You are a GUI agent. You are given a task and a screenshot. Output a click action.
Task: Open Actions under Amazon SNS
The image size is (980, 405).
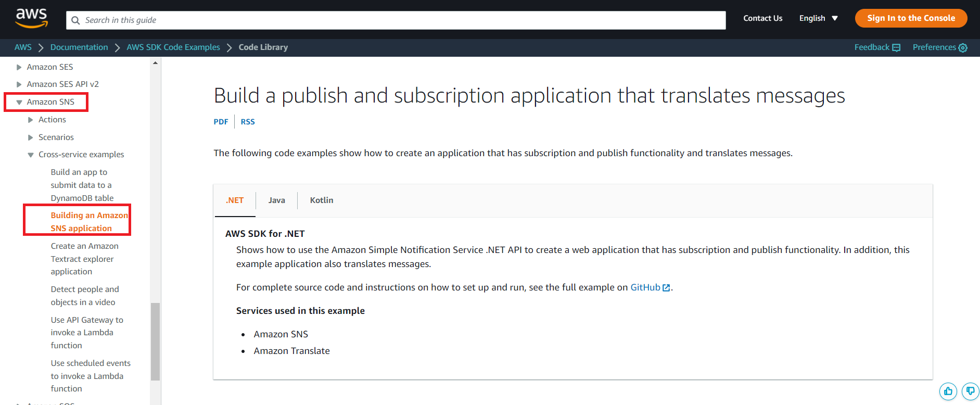[x=52, y=120]
